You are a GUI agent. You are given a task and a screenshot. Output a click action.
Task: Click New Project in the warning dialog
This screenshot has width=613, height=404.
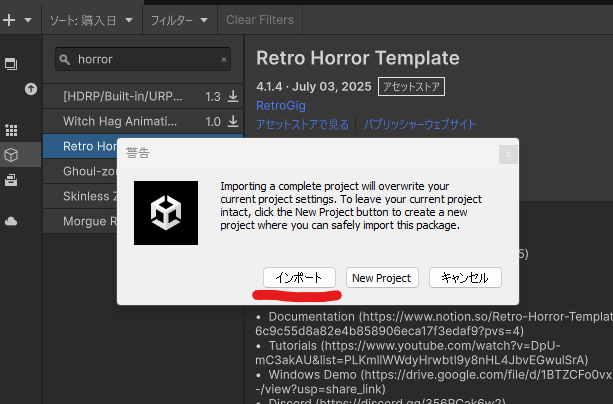[x=382, y=278]
